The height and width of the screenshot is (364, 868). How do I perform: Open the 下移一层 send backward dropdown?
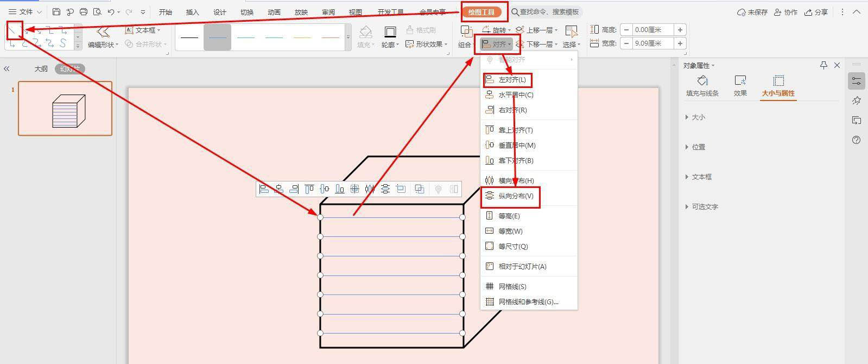click(537, 44)
